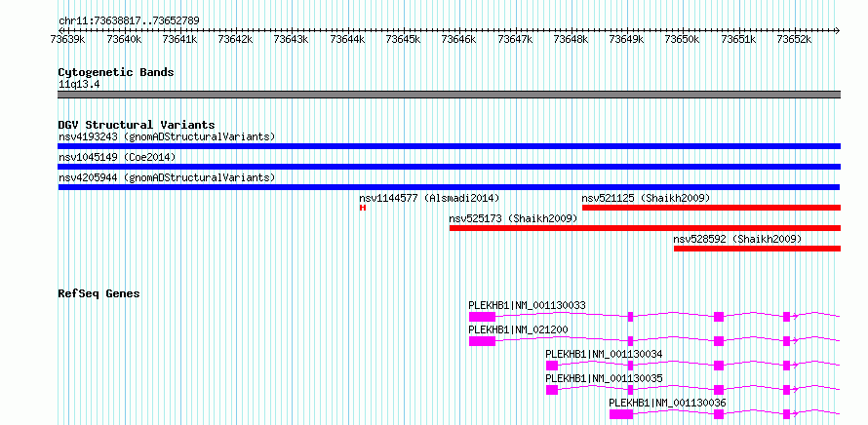The height and width of the screenshot is (425, 868).
Task: Click first large exon of NM_001130033
Action: [x=482, y=317]
